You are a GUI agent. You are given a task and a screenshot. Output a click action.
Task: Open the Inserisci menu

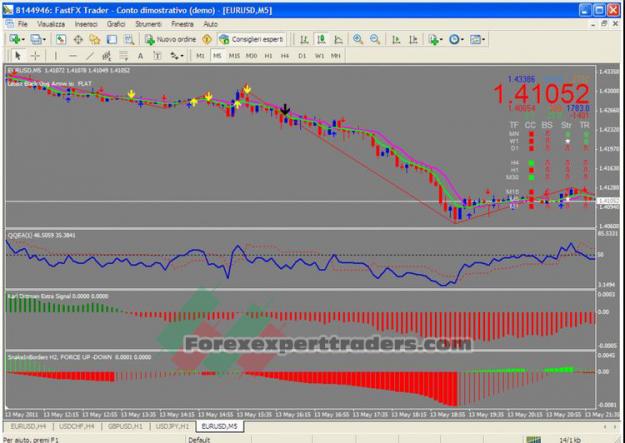click(x=86, y=24)
